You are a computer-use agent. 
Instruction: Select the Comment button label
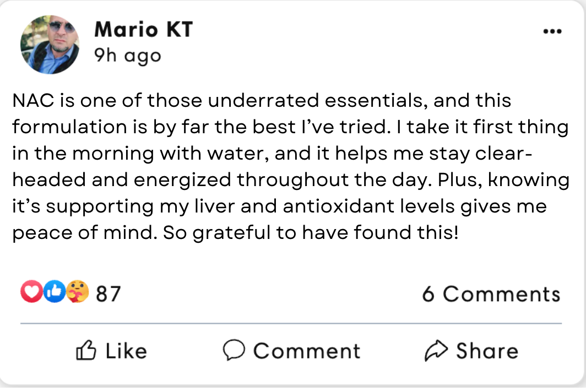306,351
